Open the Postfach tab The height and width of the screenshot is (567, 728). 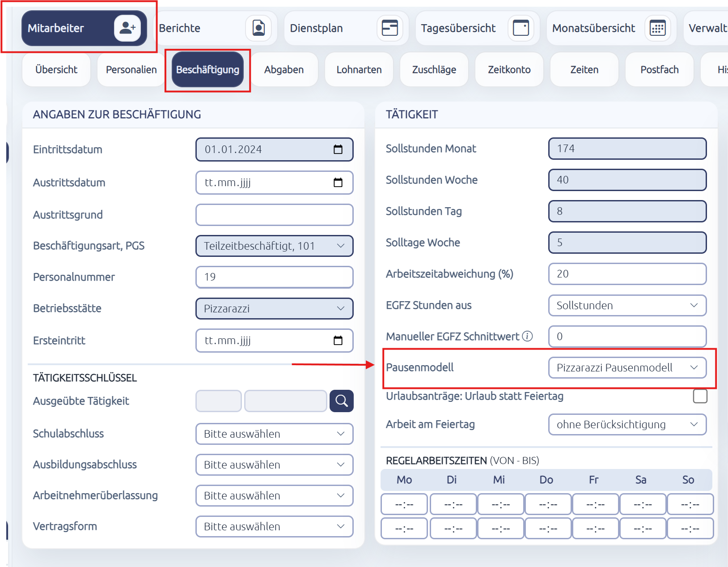click(x=660, y=69)
